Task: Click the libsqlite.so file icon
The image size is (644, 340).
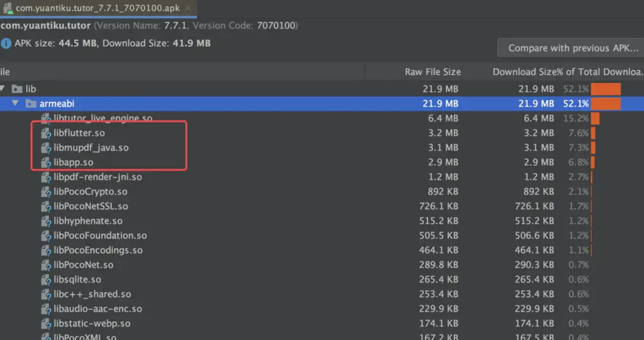Action: [x=46, y=280]
